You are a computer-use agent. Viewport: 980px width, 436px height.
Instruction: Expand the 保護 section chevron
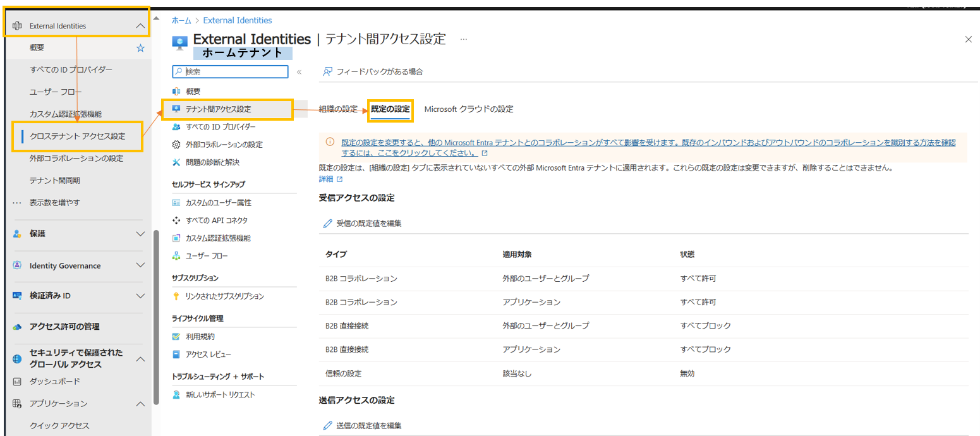click(x=140, y=234)
